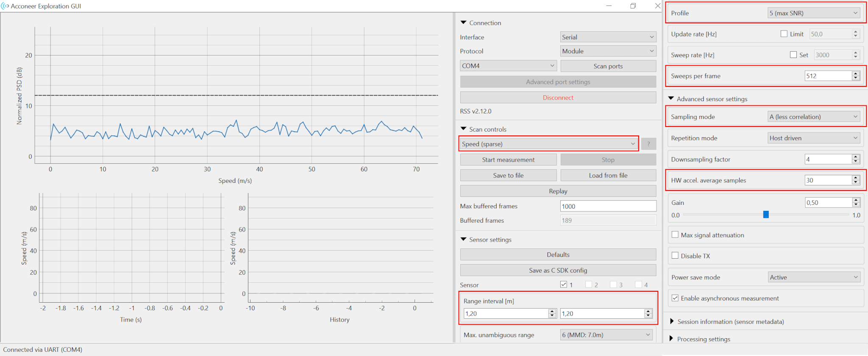The width and height of the screenshot is (868, 356).
Task: Click the Gain slider handle
Action: pos(766,215)
